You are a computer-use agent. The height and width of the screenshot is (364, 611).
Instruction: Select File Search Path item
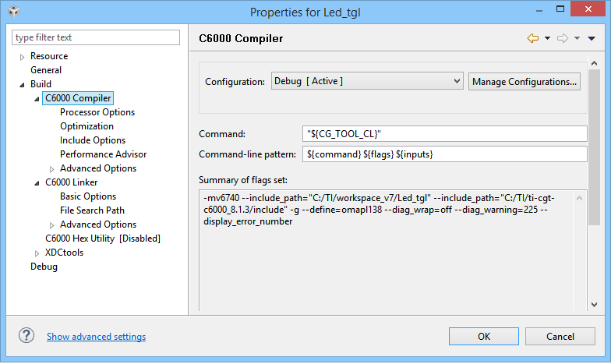point(92,210)
